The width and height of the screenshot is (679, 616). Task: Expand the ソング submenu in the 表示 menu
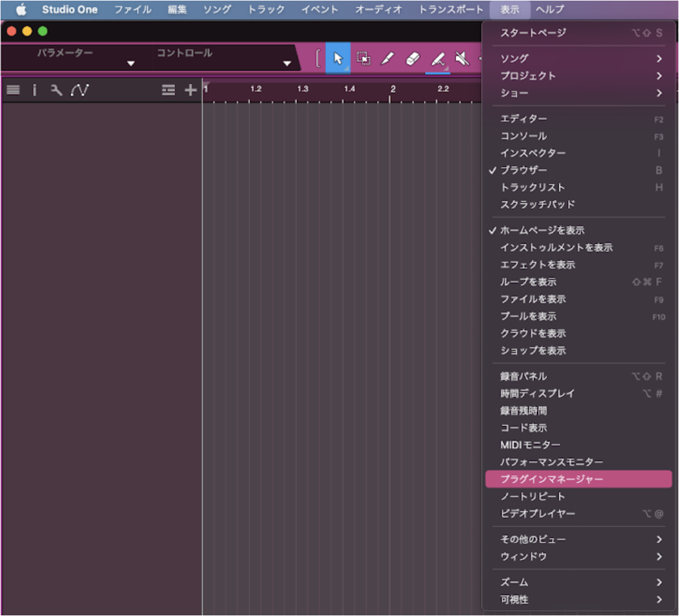(578, 59)
